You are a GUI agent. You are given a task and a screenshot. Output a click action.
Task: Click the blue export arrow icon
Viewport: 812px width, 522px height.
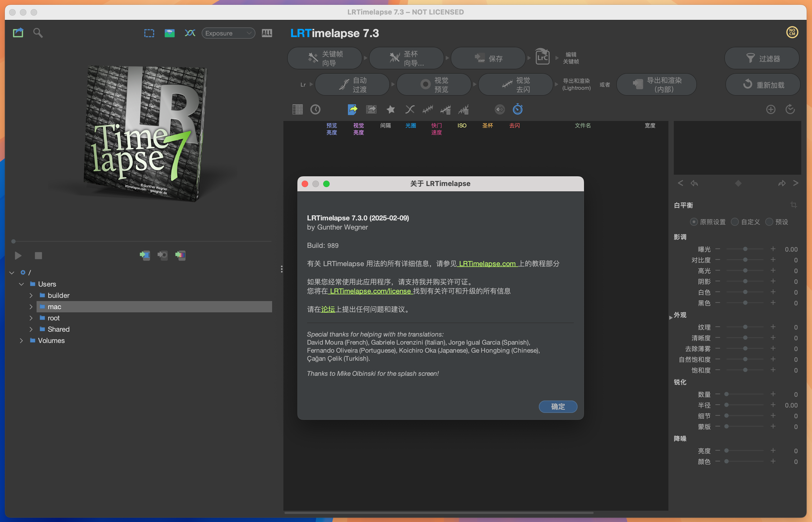[x=352, y=109]
